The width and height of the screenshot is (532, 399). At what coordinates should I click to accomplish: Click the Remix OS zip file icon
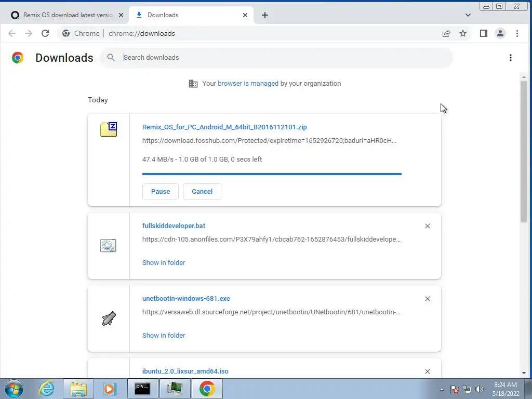click(109, 129)
